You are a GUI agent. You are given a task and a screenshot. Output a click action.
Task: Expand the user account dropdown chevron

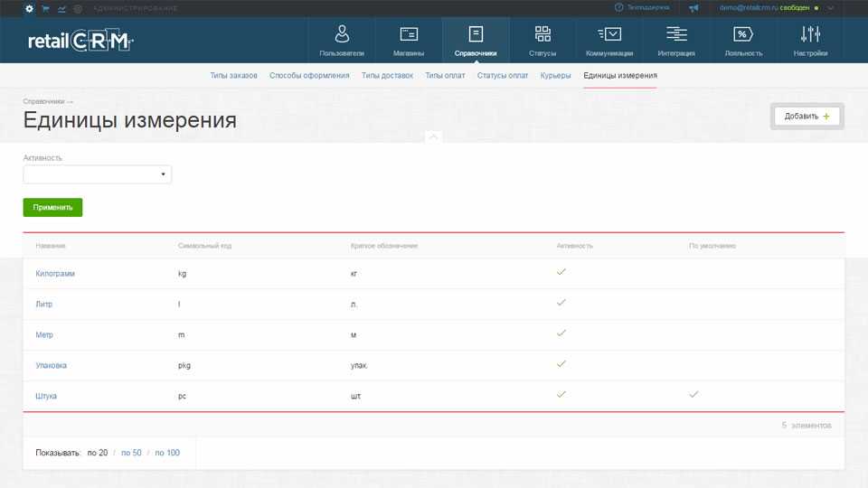[x=830, y=8]
